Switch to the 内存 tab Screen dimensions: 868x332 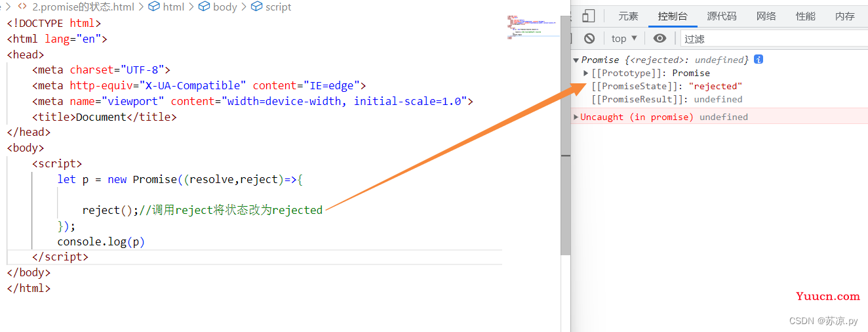[845, 16]
